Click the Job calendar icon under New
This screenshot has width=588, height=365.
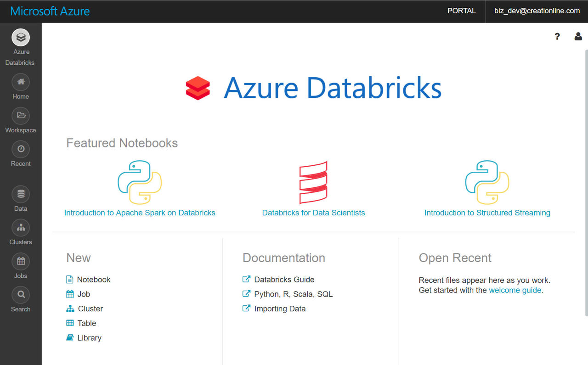point(70,294)
